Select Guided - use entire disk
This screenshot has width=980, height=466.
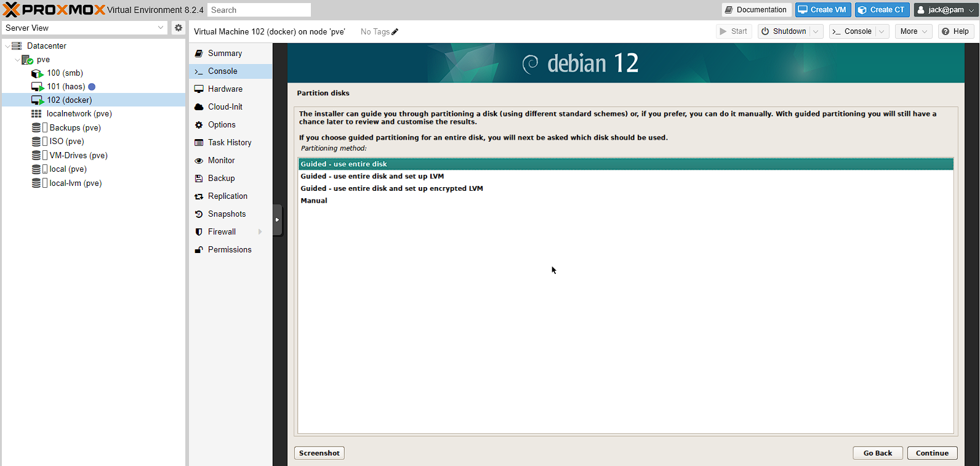[625, 164]
